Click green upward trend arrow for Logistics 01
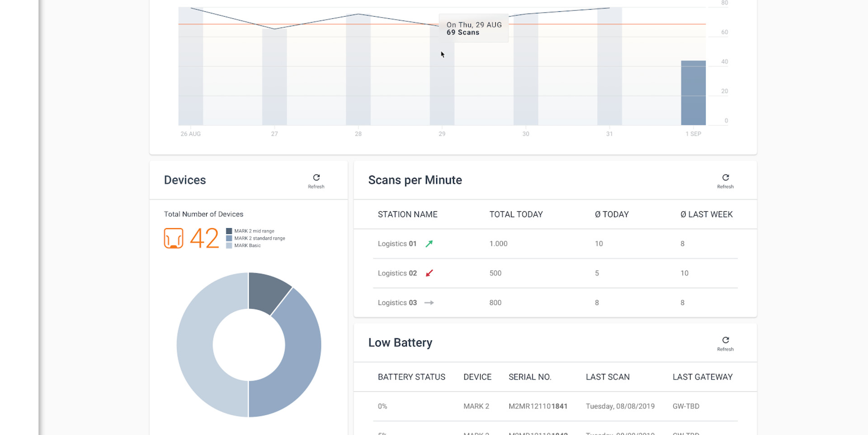The image size is (868, 435). click(x=429, y=244)
